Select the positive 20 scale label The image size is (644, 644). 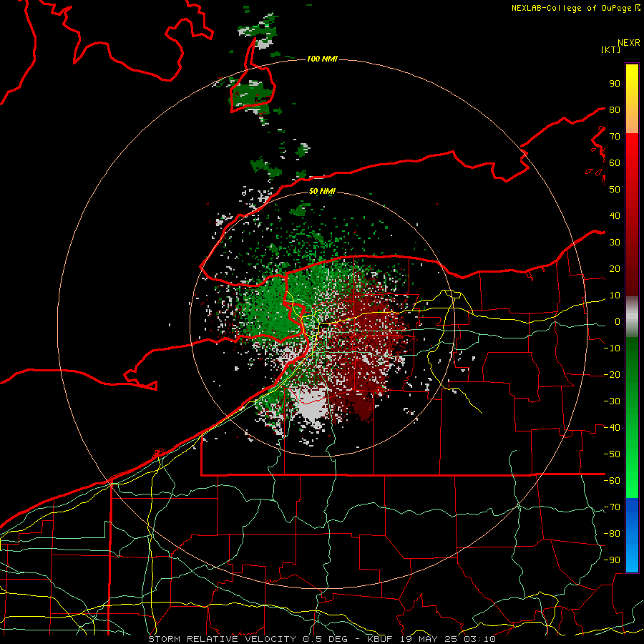pos(615,268)
